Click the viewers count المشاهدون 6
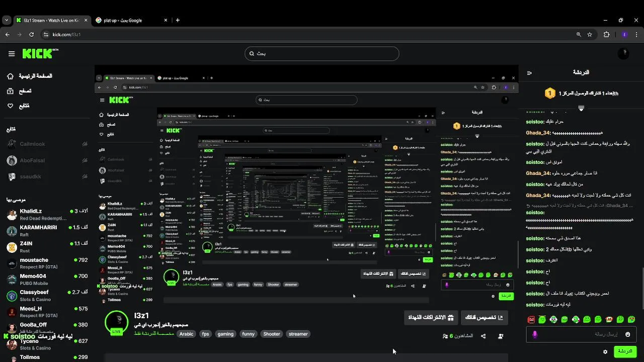644x362 pixels. 458,336
